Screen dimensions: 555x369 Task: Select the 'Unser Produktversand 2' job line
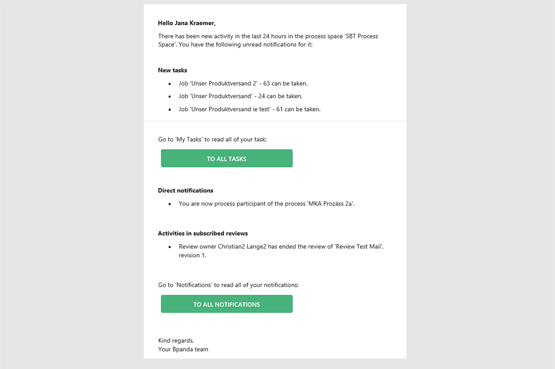pos(243,83)
